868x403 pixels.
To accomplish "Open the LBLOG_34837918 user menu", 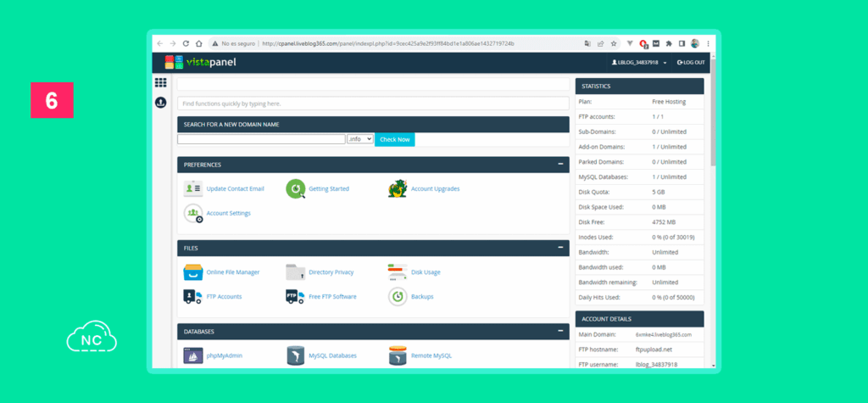I will (639, 63).
